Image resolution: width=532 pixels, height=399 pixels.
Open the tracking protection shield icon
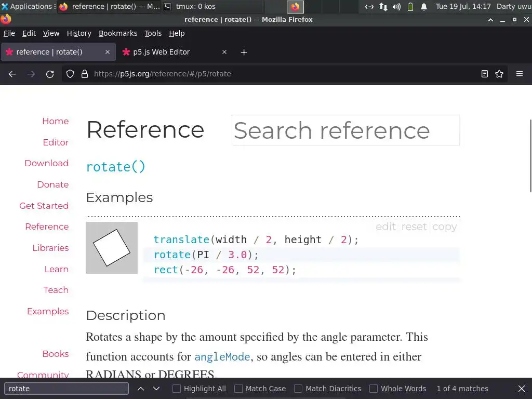click(70, 74)
